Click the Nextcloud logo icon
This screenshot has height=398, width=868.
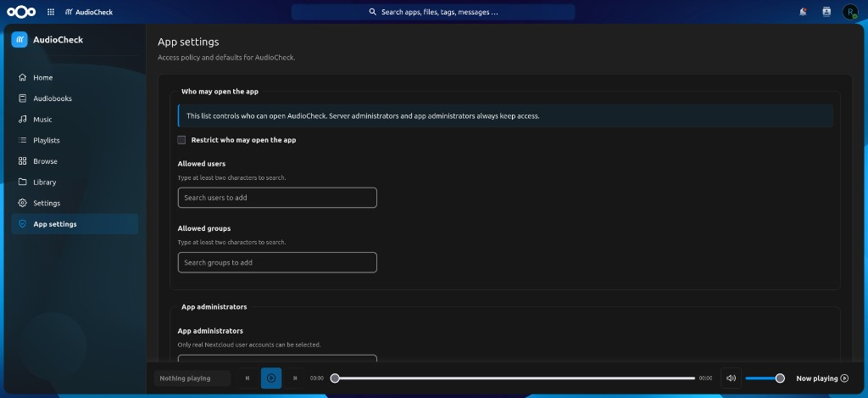click(21, 12)
